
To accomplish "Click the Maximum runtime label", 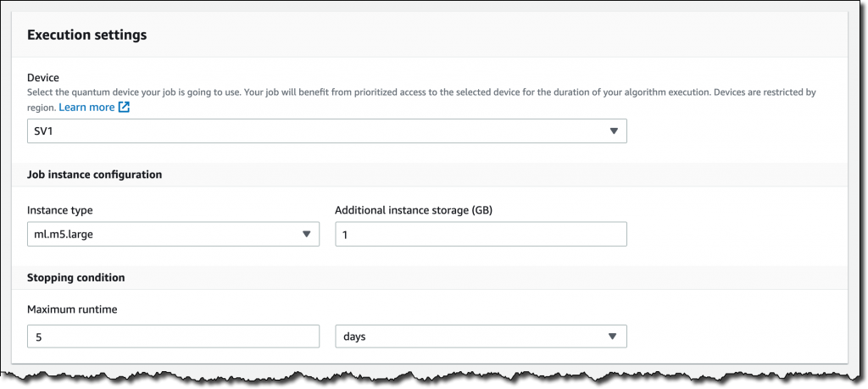I will pos(72,309).
